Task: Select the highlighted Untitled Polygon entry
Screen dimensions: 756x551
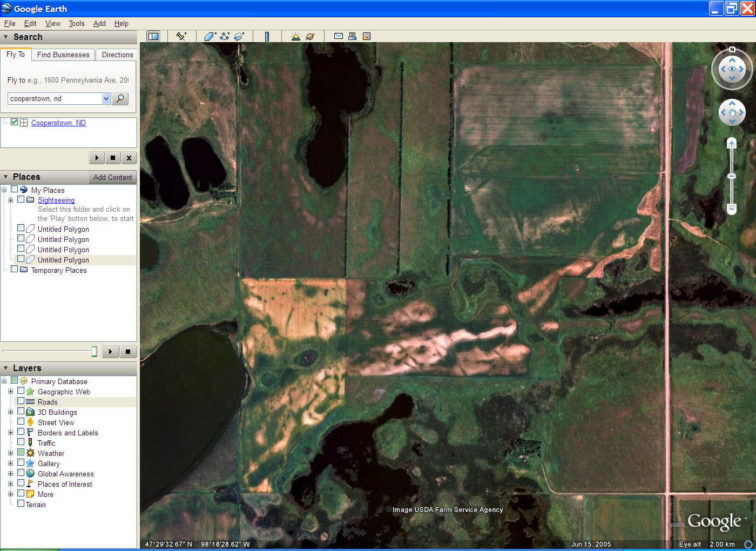Action: click(63, 260)
